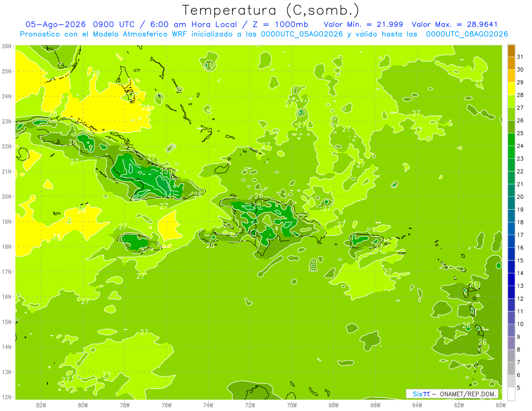Click the '0000UTC_05AGO2026' initialization time text
The height and width of the screenshot is (411, 532).
(x=302, y=34)
